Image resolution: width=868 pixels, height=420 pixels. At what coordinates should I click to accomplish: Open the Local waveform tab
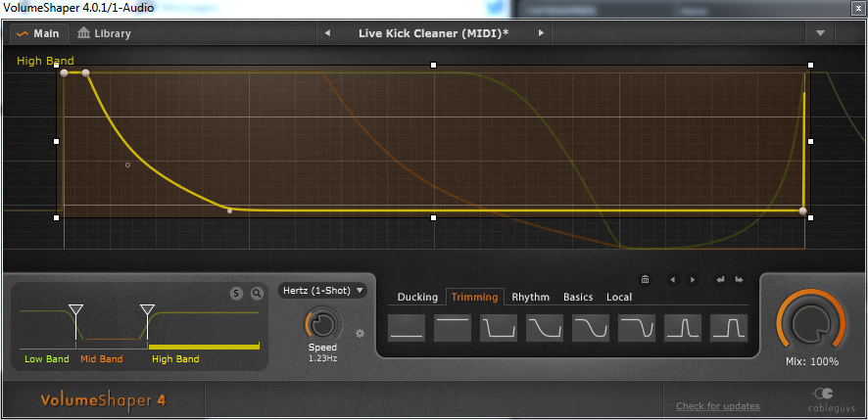pyautogui.click(x=619, y=298)
